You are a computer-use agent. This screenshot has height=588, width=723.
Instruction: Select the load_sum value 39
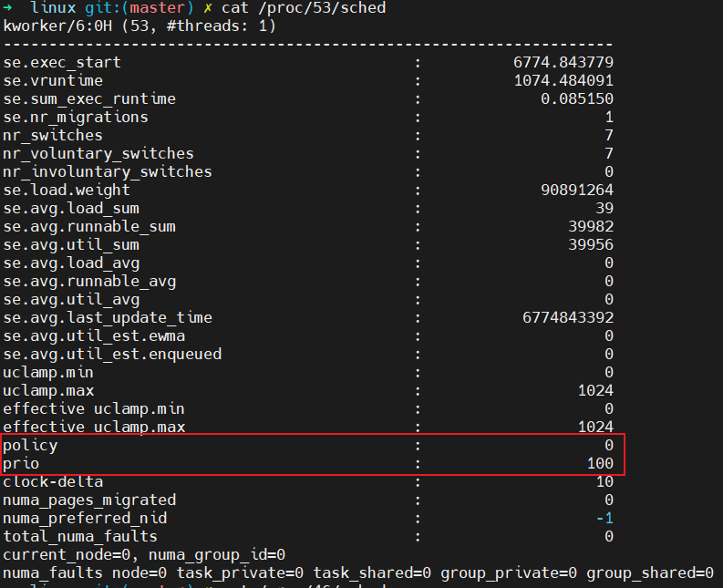[x=604, y=209]
